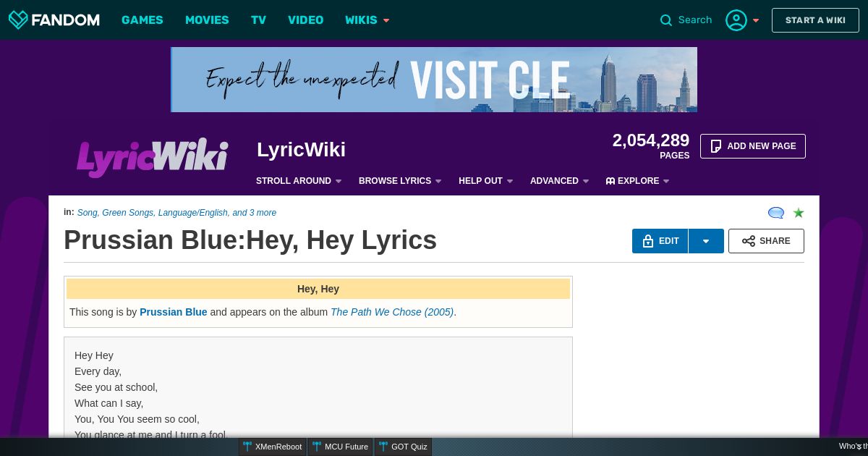
Task: Open the Edit options dropdown arrow
Action: click(x=706, y=241)
